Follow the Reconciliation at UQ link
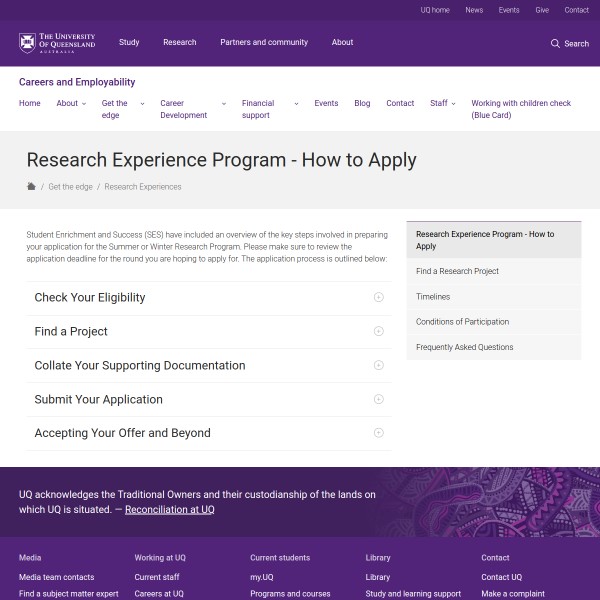The image size is (600, 600). (169, 509)
